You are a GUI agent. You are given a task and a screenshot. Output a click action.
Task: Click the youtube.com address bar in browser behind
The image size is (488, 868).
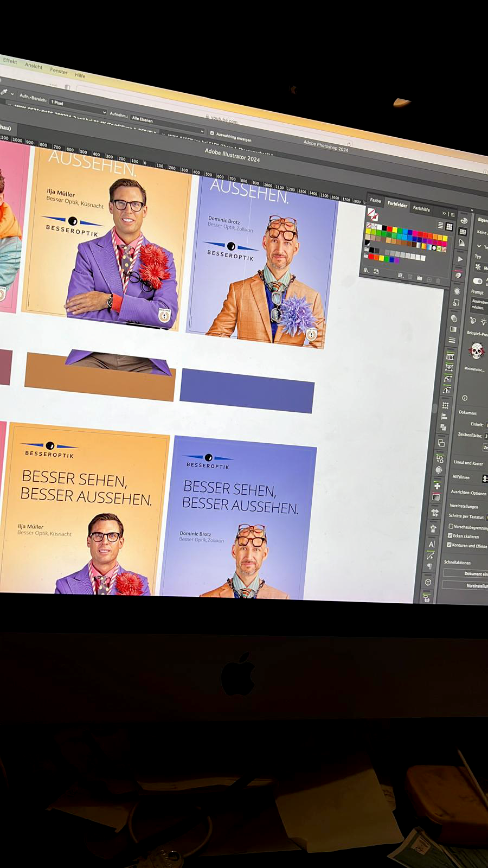(x=223, y=119)
